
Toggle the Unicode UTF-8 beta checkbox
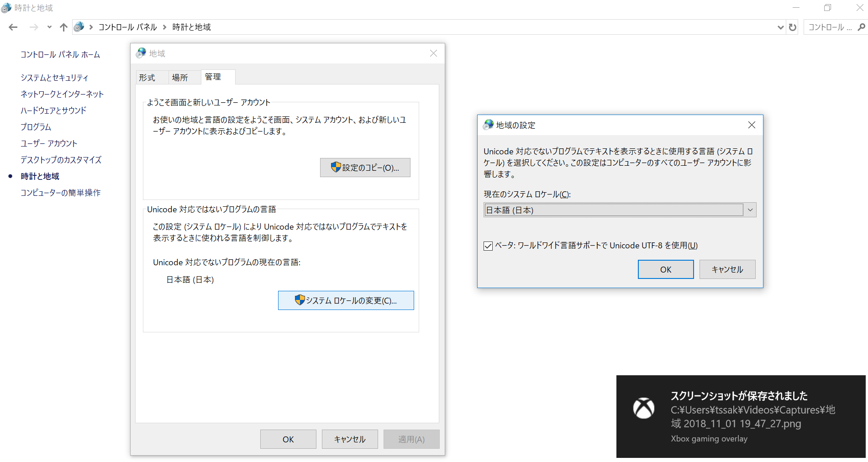coord(488,246)
